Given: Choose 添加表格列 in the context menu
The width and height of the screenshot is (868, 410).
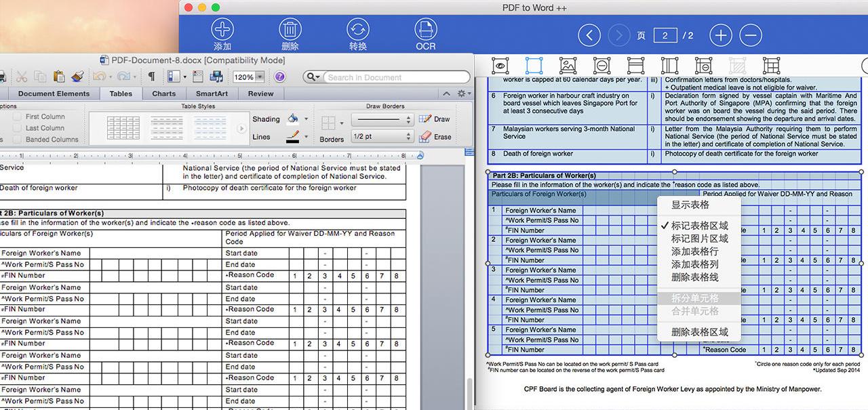Looking at the screenshot, I should pos(699,264).
